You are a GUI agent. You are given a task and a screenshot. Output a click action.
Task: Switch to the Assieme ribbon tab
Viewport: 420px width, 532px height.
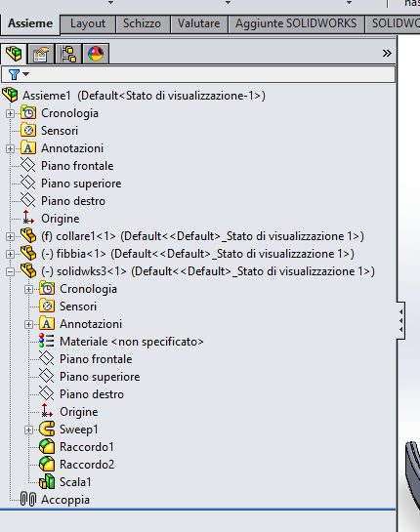click(30, 23)
